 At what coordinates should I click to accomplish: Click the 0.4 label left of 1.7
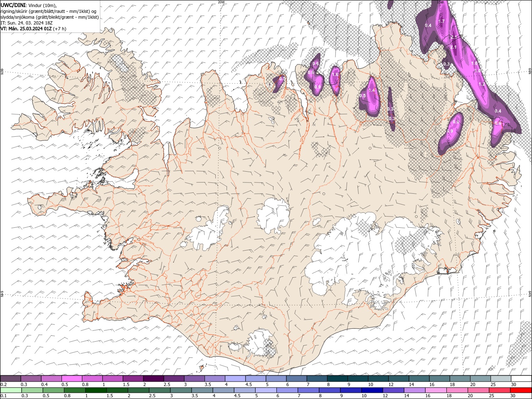(x=428, y=25)
